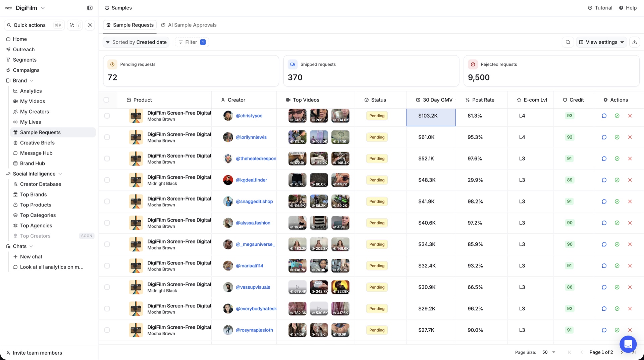The image size is (644, 360).
Task: Open the Pending status badge for @mariaali114
Action: (x=377, y=266)
